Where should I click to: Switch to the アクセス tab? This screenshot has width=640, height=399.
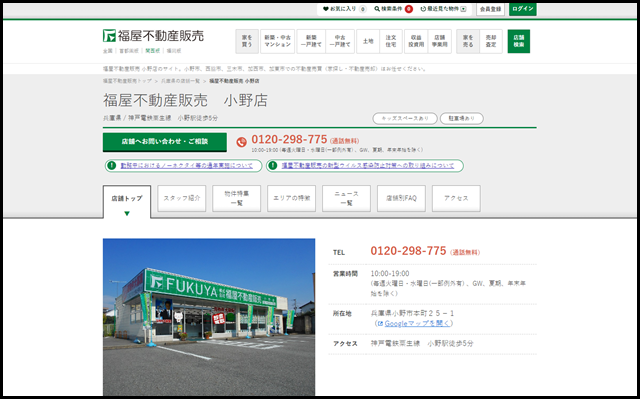point(456,198)
